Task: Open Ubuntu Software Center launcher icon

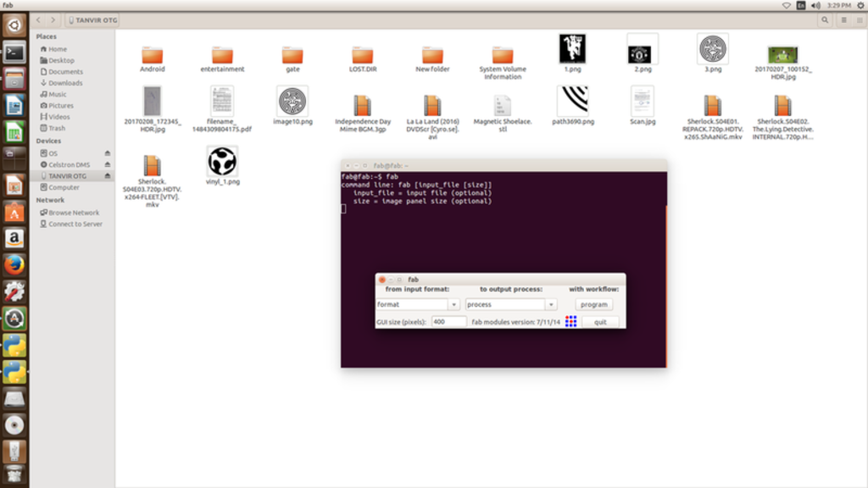Action: (x=14, y=213)
